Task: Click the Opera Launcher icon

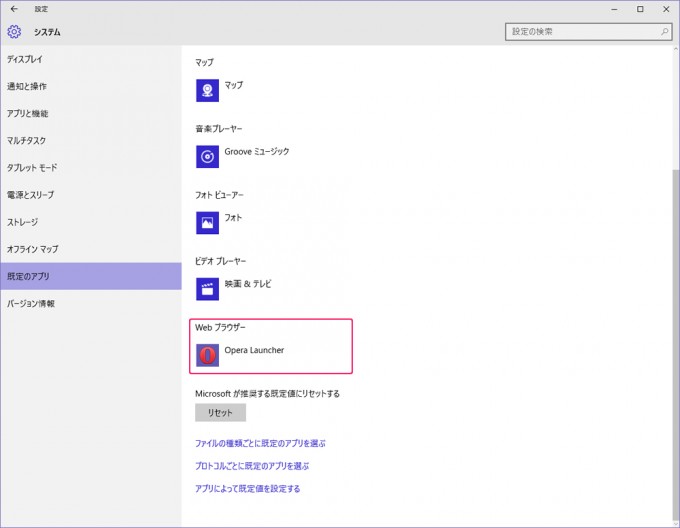Action: coord(207,355)
